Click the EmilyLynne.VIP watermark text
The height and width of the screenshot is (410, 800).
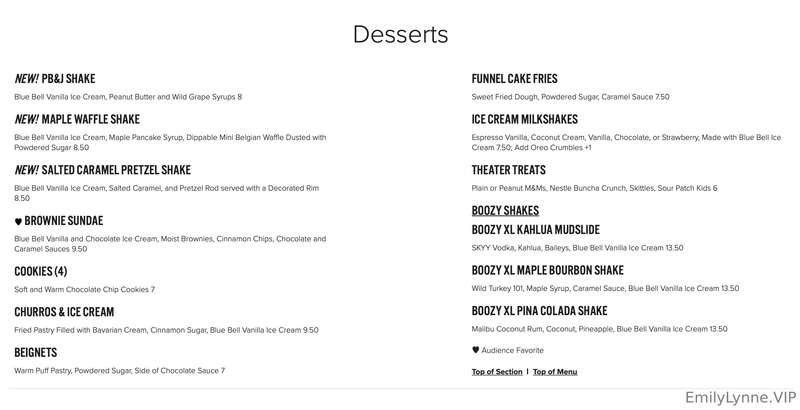(x=740, y=398)
